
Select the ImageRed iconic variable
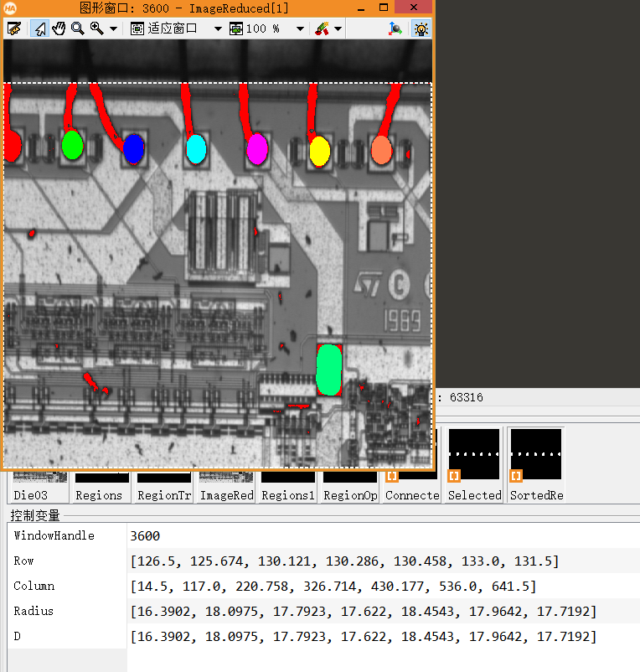pyautogui.click(x=227, y=495)
